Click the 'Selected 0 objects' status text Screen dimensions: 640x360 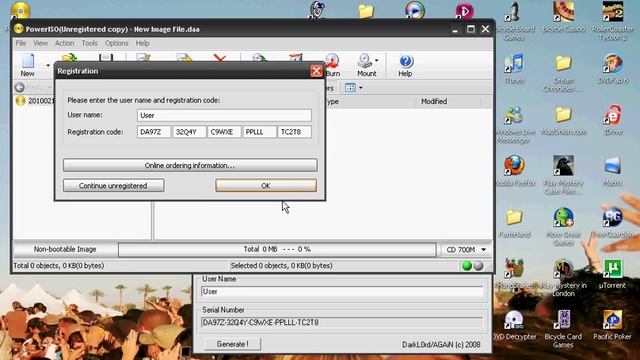tap(281, 266)
